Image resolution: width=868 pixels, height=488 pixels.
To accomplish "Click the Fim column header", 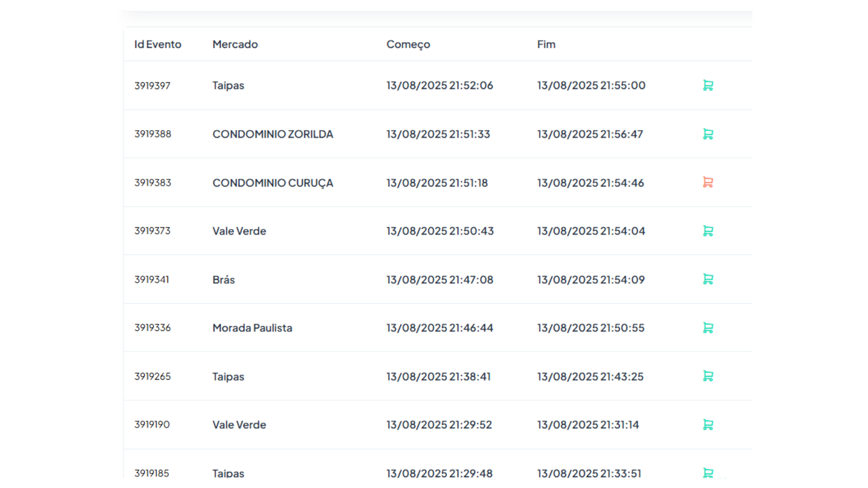I will tap(546, 44).
